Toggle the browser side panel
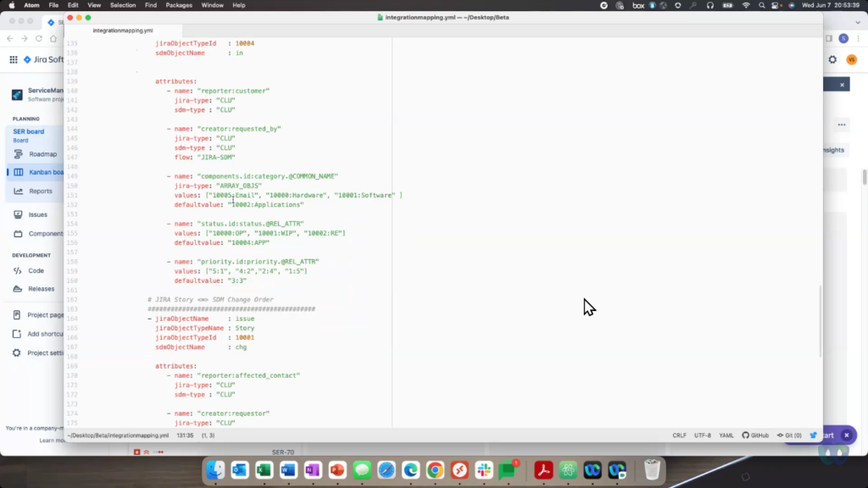868x488 pixels. 829,39
